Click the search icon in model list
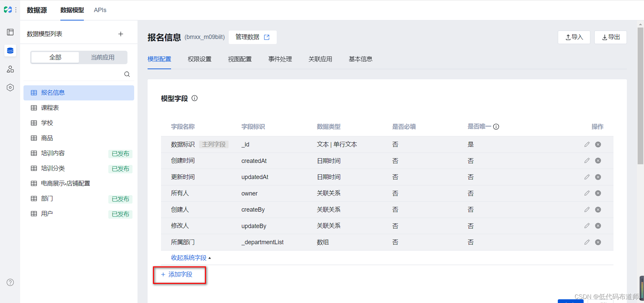 127,74
